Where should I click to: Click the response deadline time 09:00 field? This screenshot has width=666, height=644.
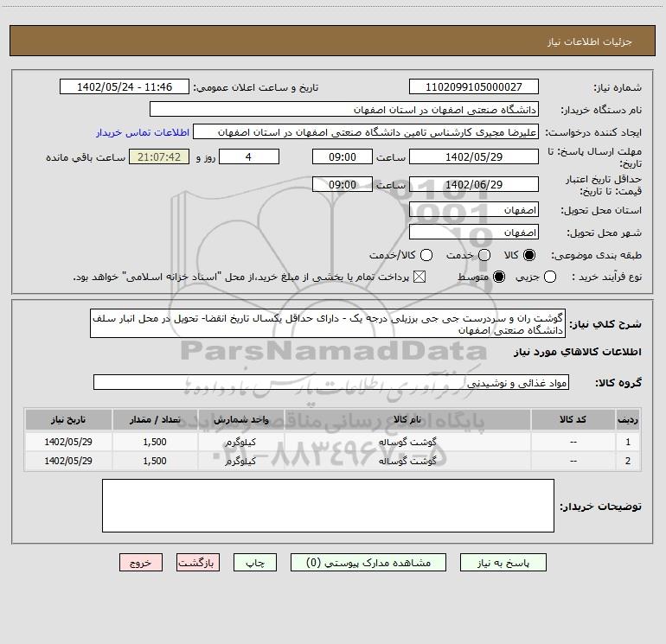point(343,156)
